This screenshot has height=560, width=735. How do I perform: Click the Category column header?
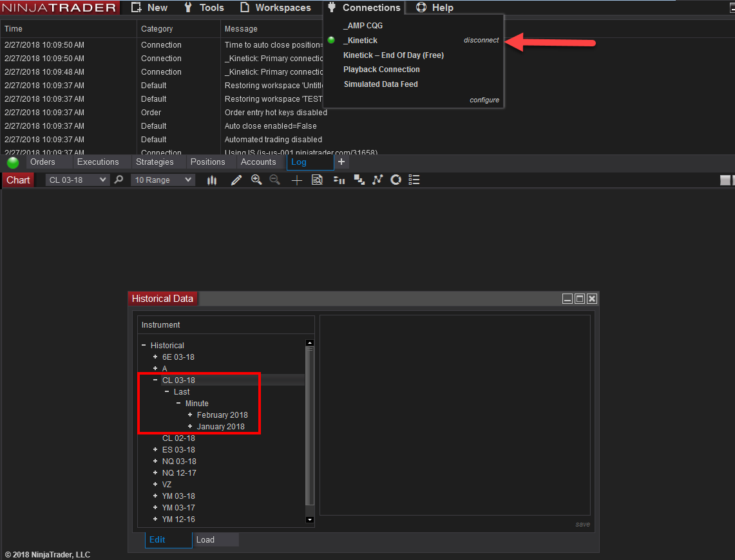[x=178, y=29]
